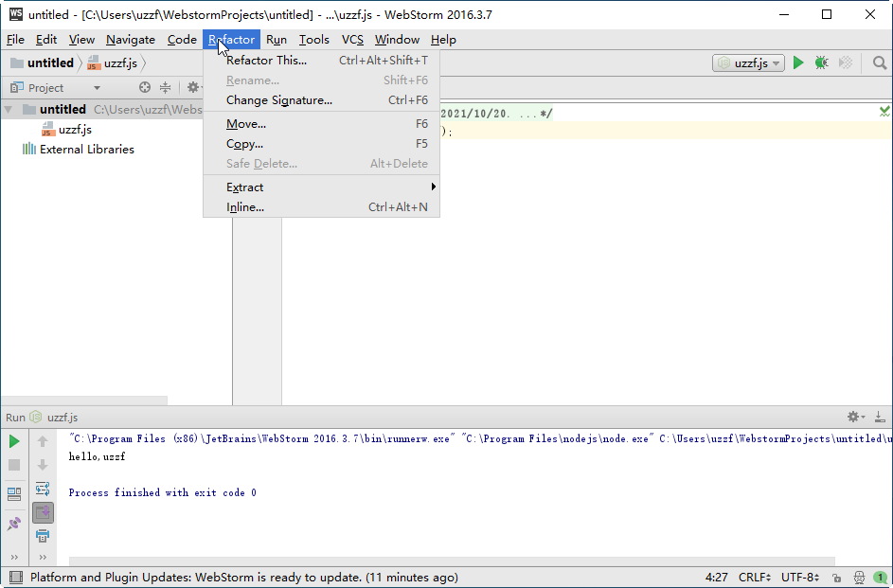Click the green inspection checkmark in editor
Image resolution: width=893 pixels, height=588 pixels.
coord(884,112)
